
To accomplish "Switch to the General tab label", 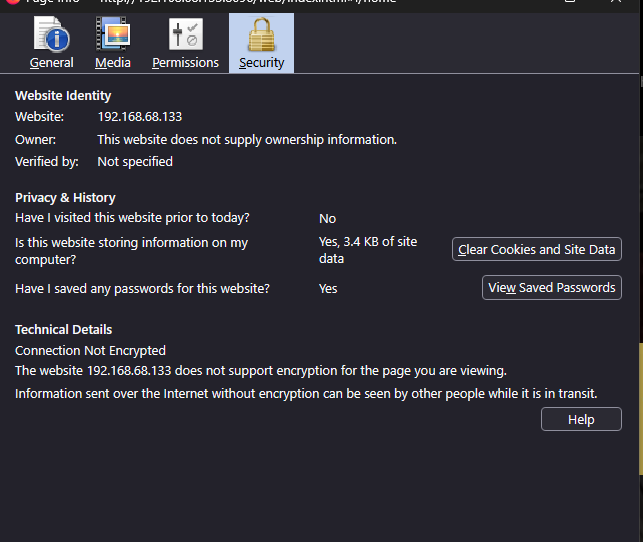I will click(x=51, y=62).
